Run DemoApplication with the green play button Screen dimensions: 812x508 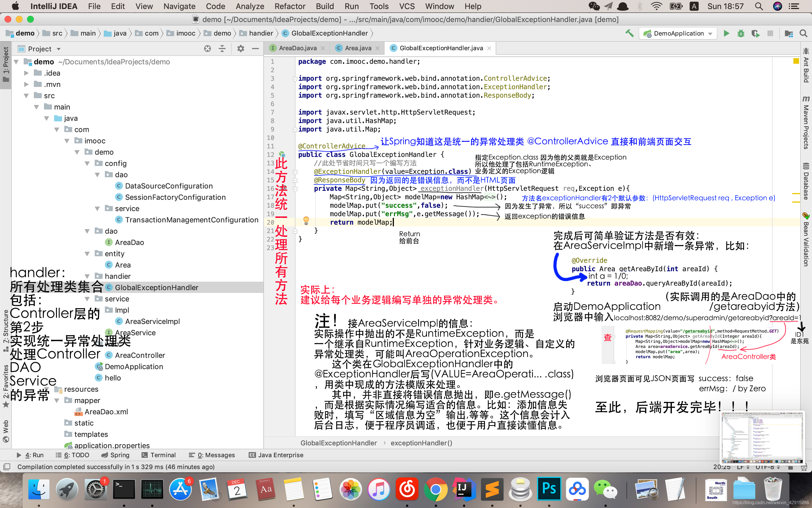[x=727, y=33]
